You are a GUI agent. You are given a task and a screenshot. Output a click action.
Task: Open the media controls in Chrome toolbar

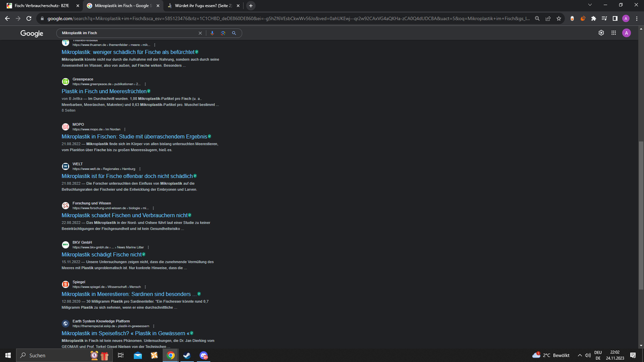tap(604, 18)
